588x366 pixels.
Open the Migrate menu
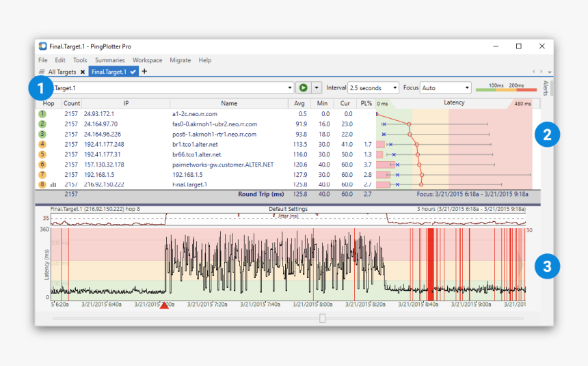180,60
